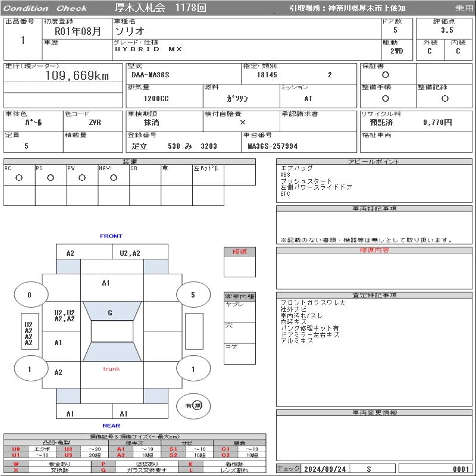Click the circle mark under 保証書
The image size is (476, 476).
click(x=386, y=75)
